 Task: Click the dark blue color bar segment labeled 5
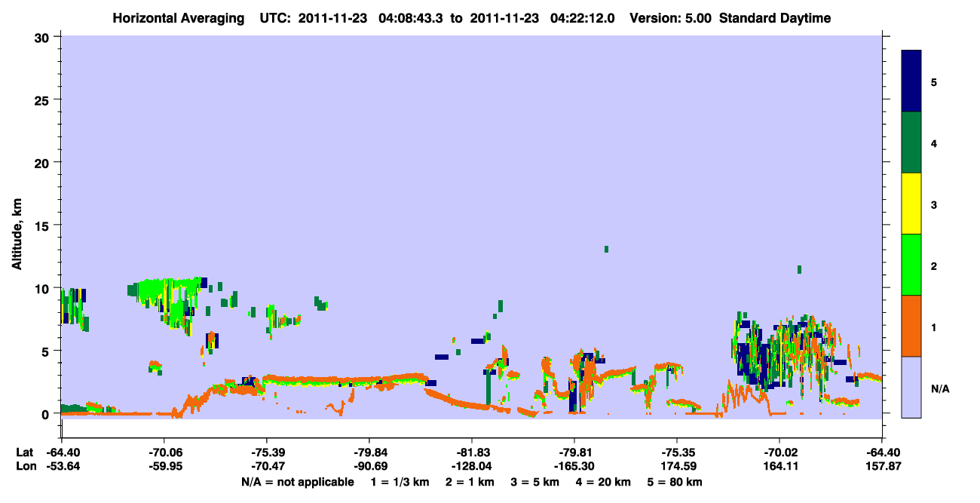click(911, 81)
